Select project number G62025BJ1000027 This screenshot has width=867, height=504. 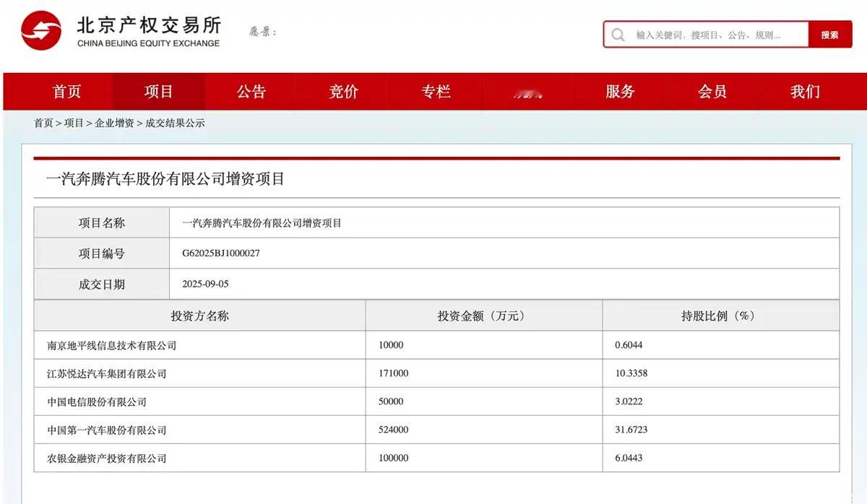221,253
